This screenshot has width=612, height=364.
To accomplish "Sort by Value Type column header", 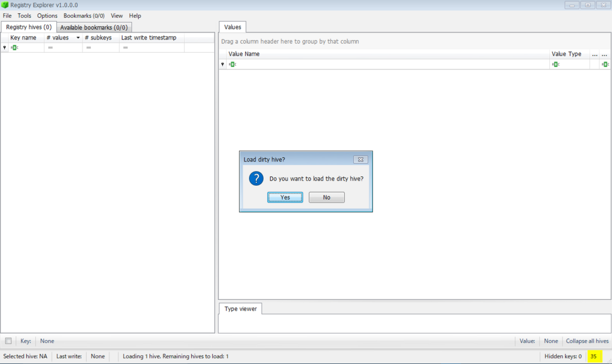I will point(570,54).
